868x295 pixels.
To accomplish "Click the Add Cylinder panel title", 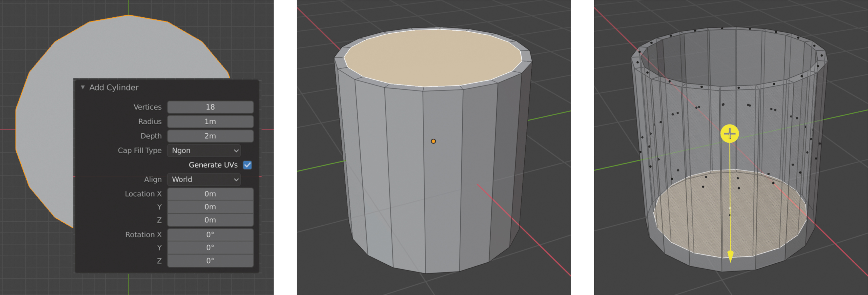I will click(114, 88).
